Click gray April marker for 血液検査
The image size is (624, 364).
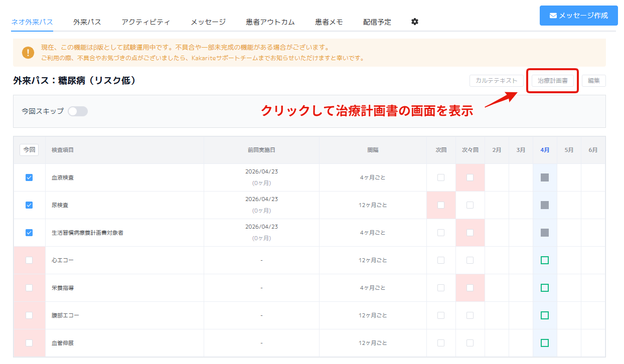pos(545,177)
